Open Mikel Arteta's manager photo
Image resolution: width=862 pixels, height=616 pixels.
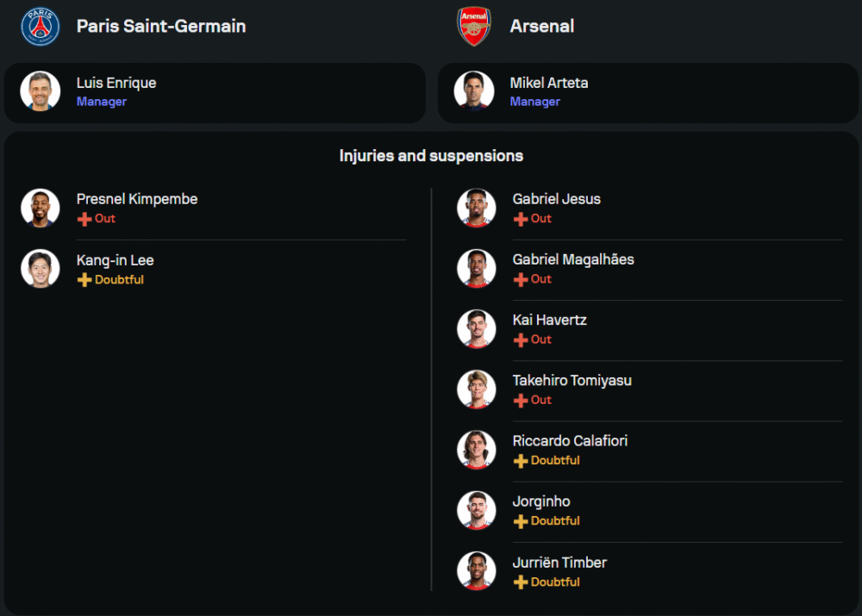coord(474,91)
